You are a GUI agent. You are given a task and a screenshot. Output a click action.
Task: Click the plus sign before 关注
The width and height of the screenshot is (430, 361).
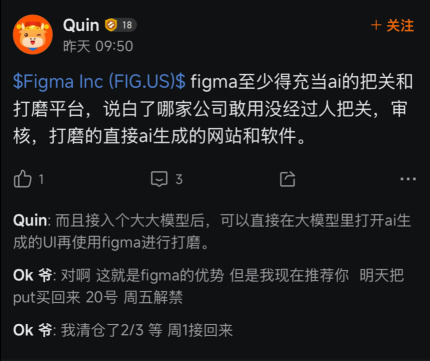376,25
